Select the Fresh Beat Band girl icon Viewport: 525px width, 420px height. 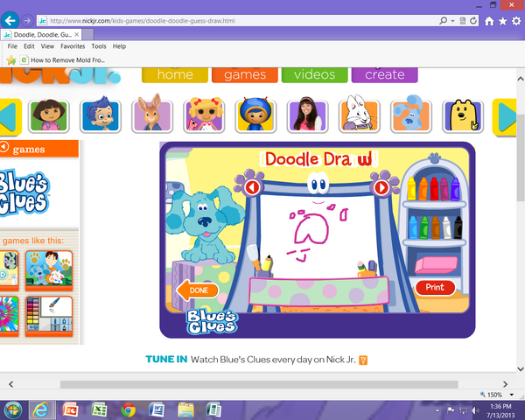coord(307,115)
